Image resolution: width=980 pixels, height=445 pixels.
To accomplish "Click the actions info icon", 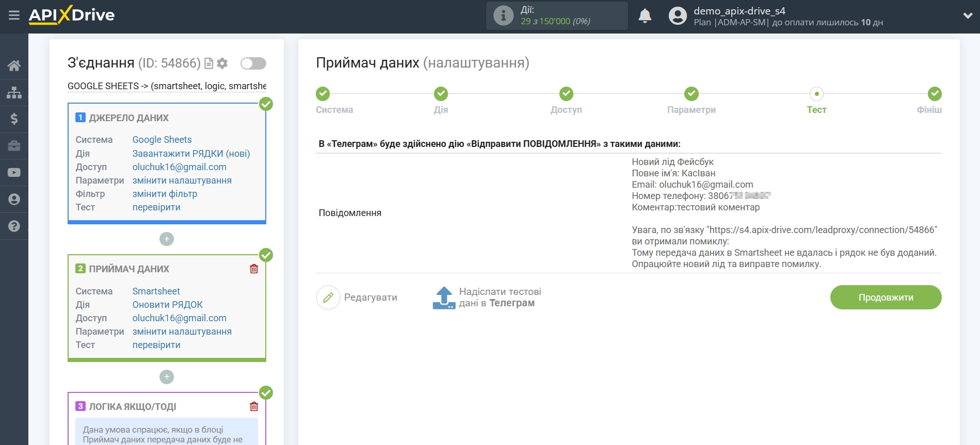I will point(503,15).
